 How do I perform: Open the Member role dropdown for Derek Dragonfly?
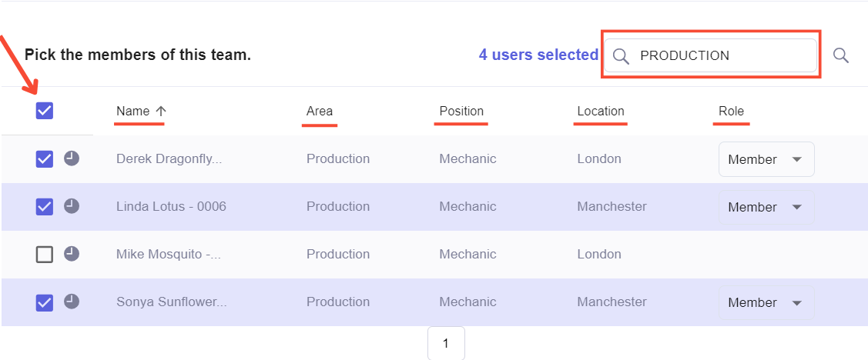pos(766,159)
